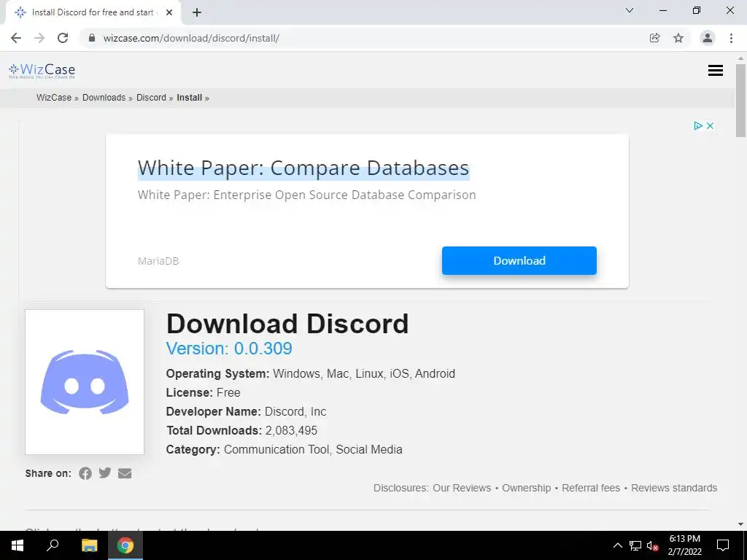This screenshot has width=747, height=560.
Task: Click the Category: Communication Tool line
Action: [x=284, y=449]
